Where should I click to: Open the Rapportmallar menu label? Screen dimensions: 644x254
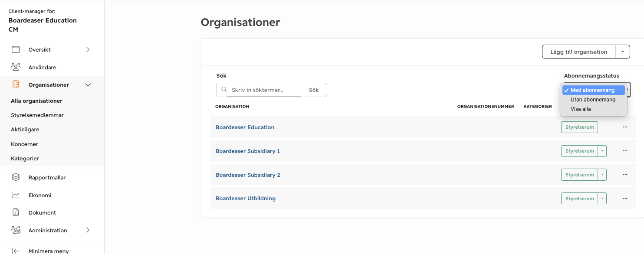[47, 177]
